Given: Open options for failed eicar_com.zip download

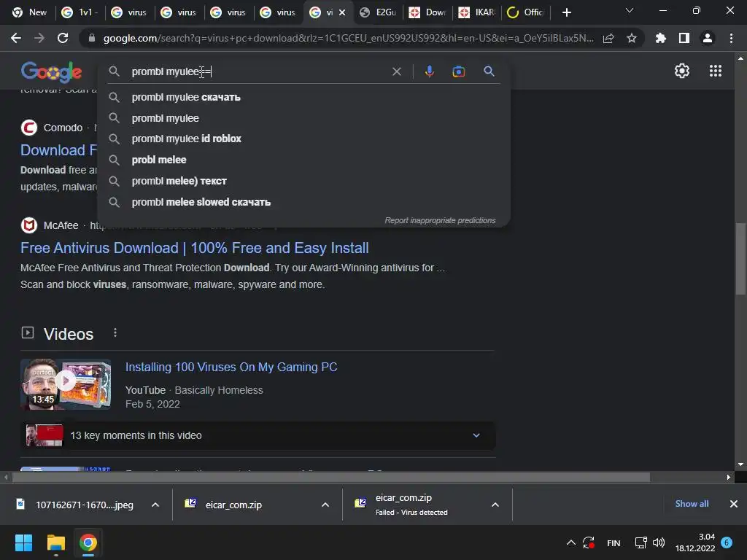Looking at the screenshot, I should (x=495, y=505).
